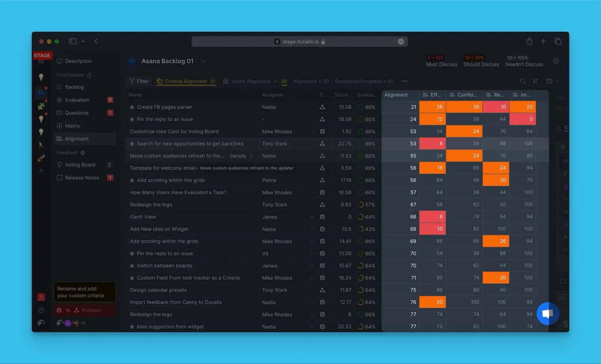Open assignee dropdown for Gantt View row

point(312,217)
